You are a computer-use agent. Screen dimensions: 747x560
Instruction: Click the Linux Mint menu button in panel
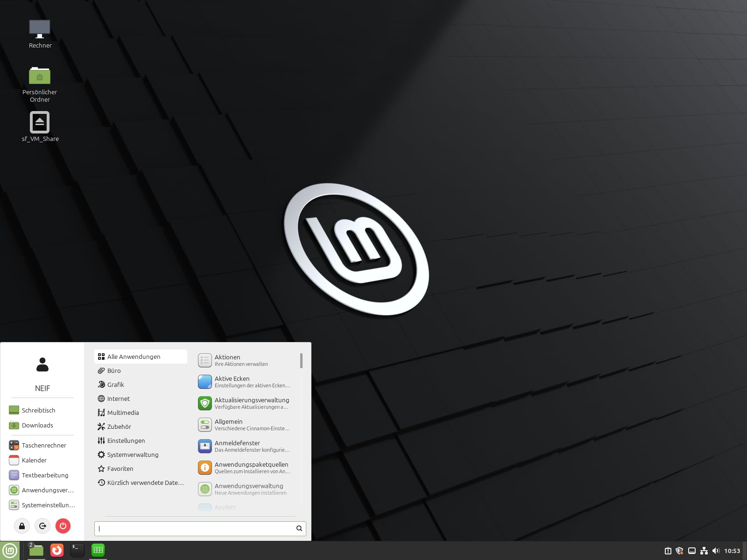(x=10, y=551)
